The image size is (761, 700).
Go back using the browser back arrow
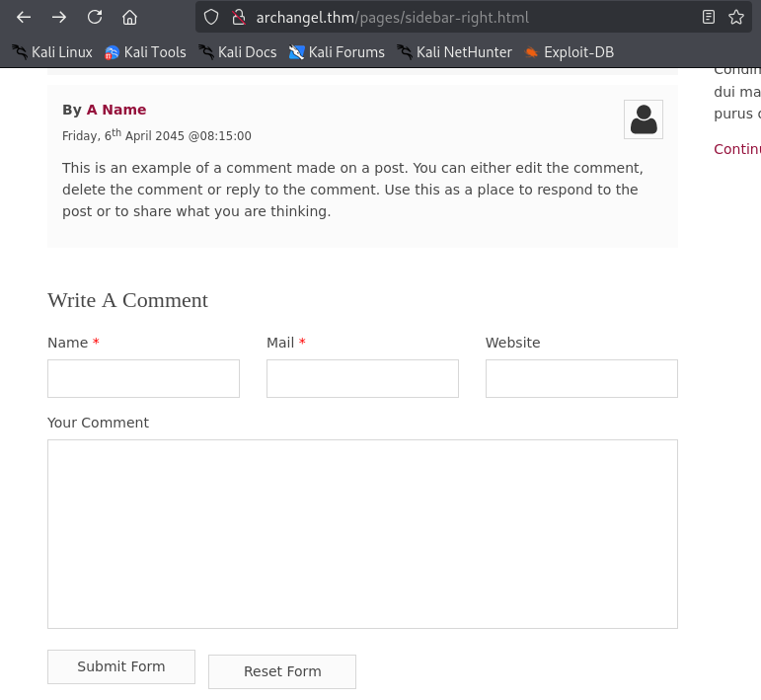pos(24,18)
